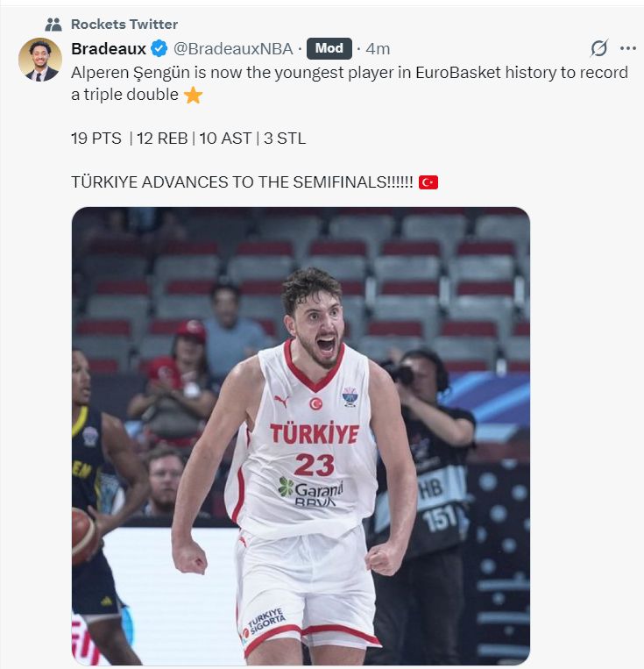The image size is (644, 669).
Task: Click the community people icon beside Rockets Twitter
Action: (53, 25)
